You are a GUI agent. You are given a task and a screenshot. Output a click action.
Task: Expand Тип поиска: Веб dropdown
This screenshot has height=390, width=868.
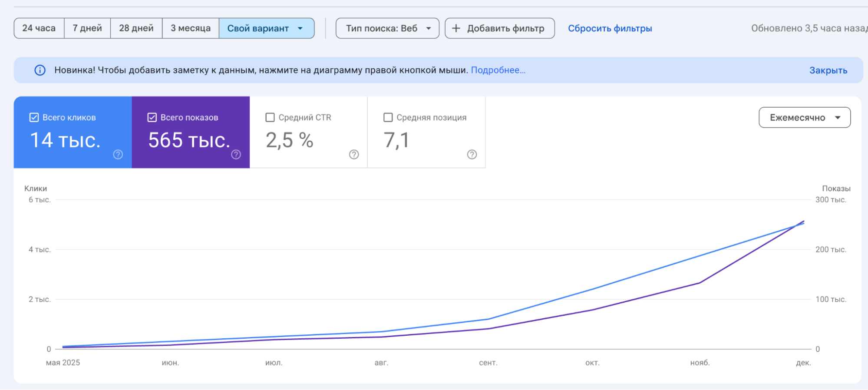coord(387,29)
